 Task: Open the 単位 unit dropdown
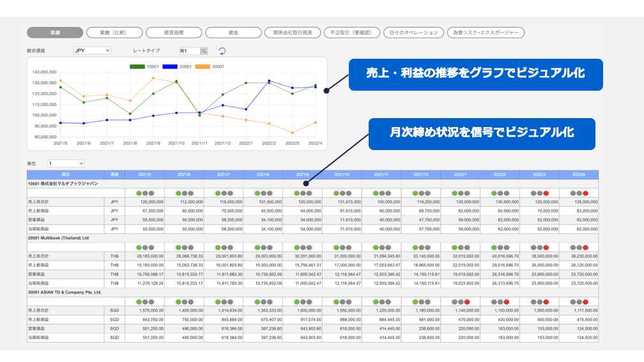[65, 163]
